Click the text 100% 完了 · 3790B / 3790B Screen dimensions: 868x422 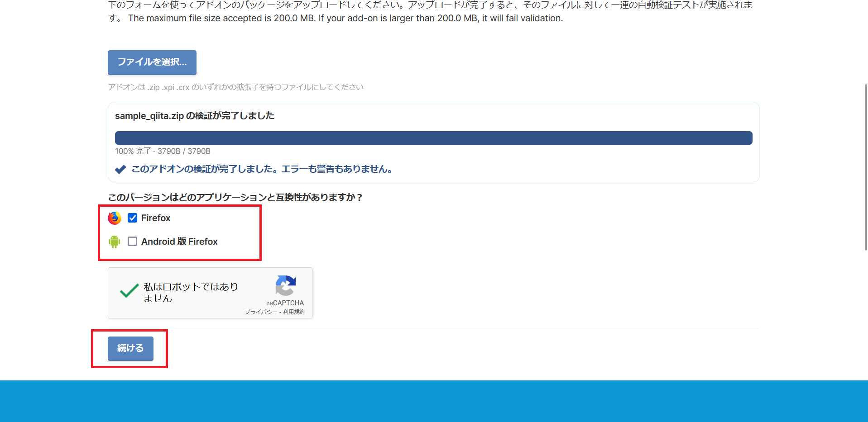tap(163, 151)
